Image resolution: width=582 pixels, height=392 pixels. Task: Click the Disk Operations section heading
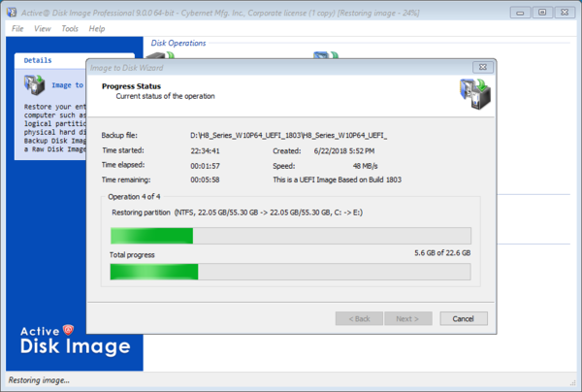point(178,43)
